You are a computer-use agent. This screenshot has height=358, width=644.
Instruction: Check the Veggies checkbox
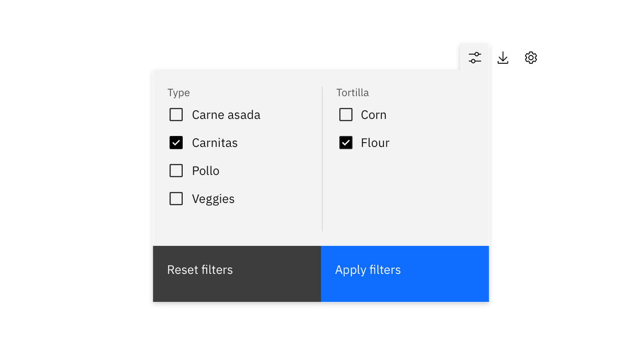176,199
